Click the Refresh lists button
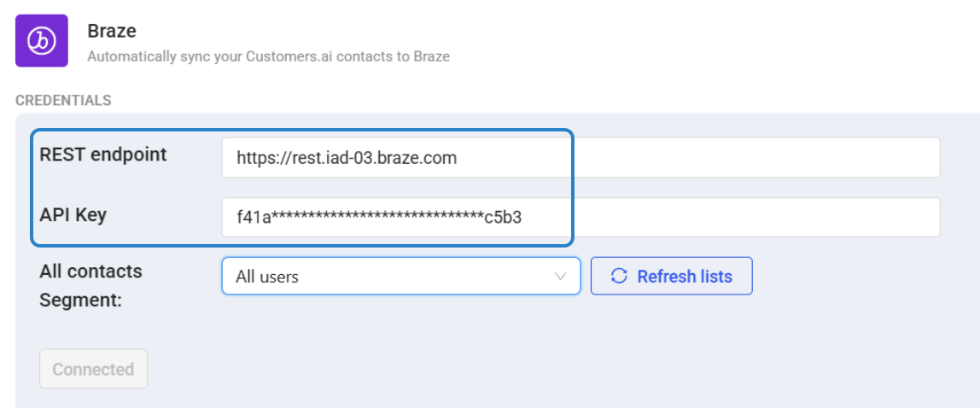This screenshot has width=980, height=408. 671,277
